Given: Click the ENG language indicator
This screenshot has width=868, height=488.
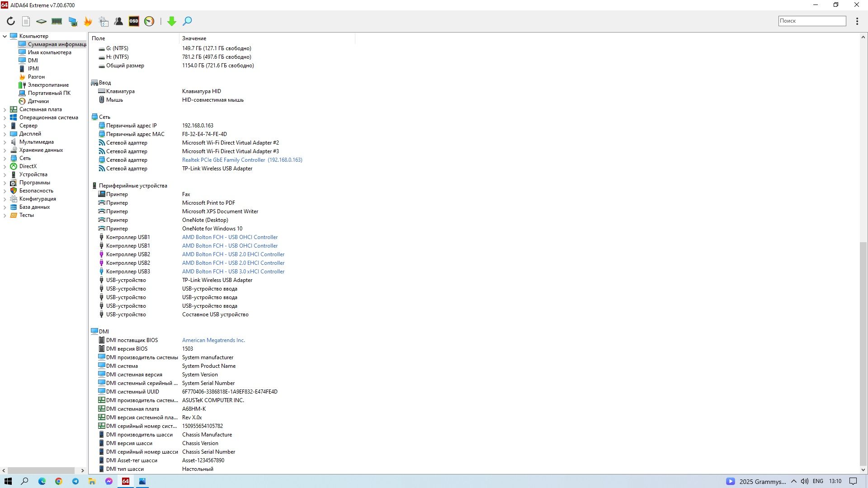Looking at the screenshot, I should coord(818,481).
